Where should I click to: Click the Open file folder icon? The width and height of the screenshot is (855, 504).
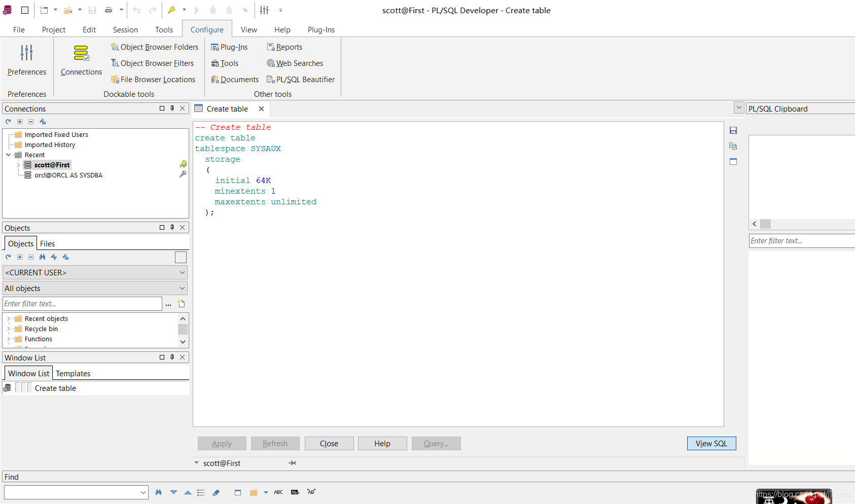(67, 10)
